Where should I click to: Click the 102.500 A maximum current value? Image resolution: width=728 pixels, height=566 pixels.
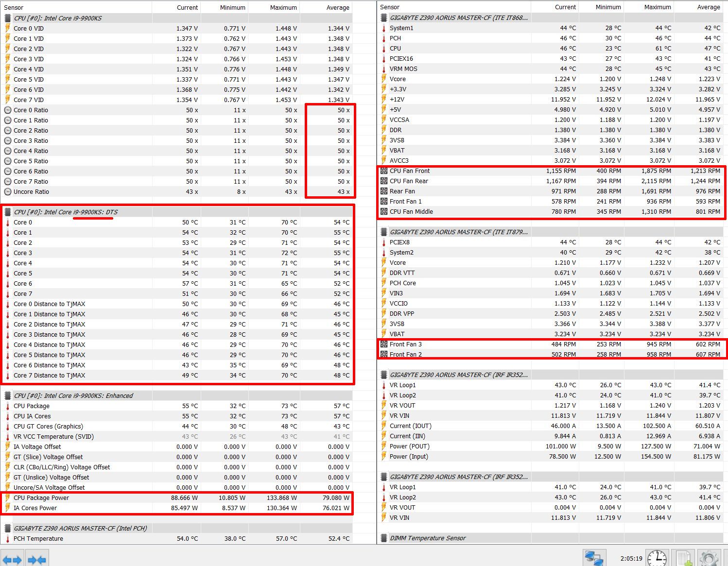(x=657, y=426)
